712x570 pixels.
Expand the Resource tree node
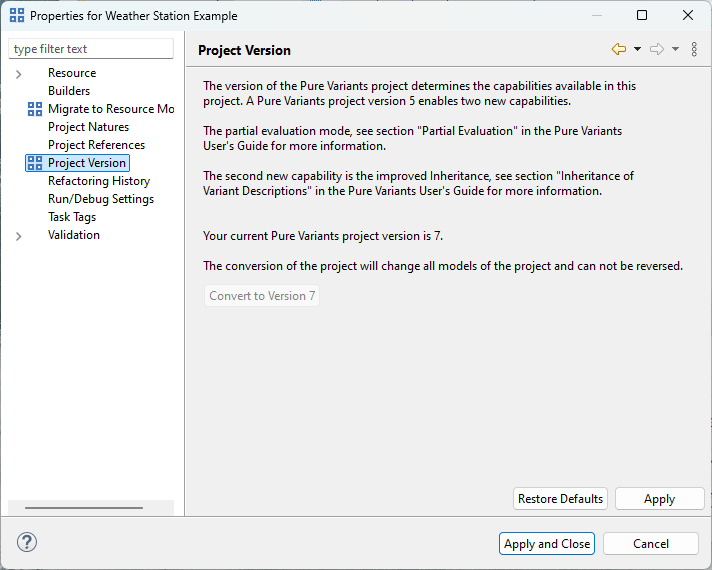click(18, 74)
